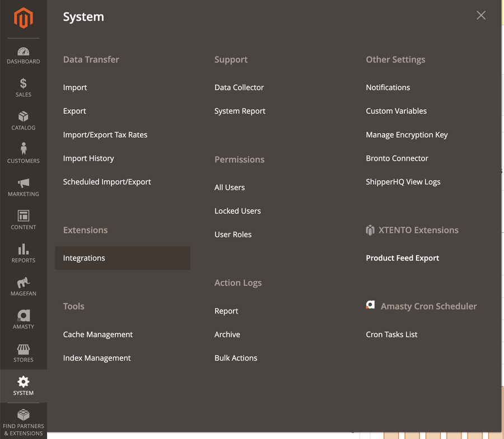Viewport: 504px width, 439px height.
Task: Open Cache Management under Tools
Action: (98, 334)
